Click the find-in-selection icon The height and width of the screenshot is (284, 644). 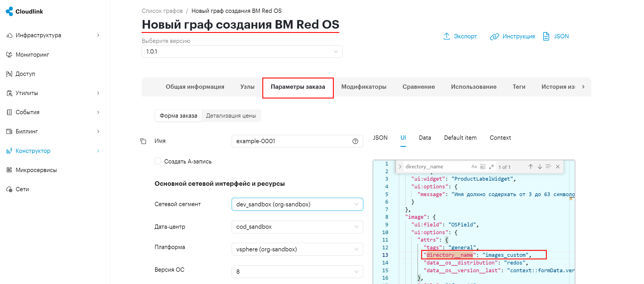549,166
